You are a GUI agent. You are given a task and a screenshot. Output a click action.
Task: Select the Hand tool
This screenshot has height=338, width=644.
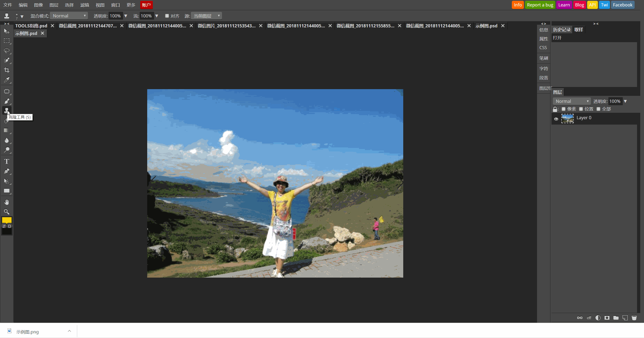6,202
